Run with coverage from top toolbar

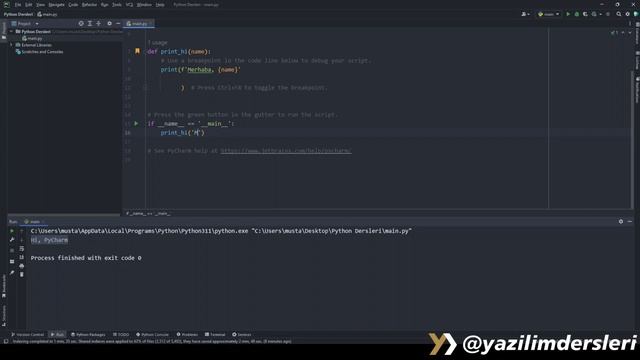(x=585, y=14)
